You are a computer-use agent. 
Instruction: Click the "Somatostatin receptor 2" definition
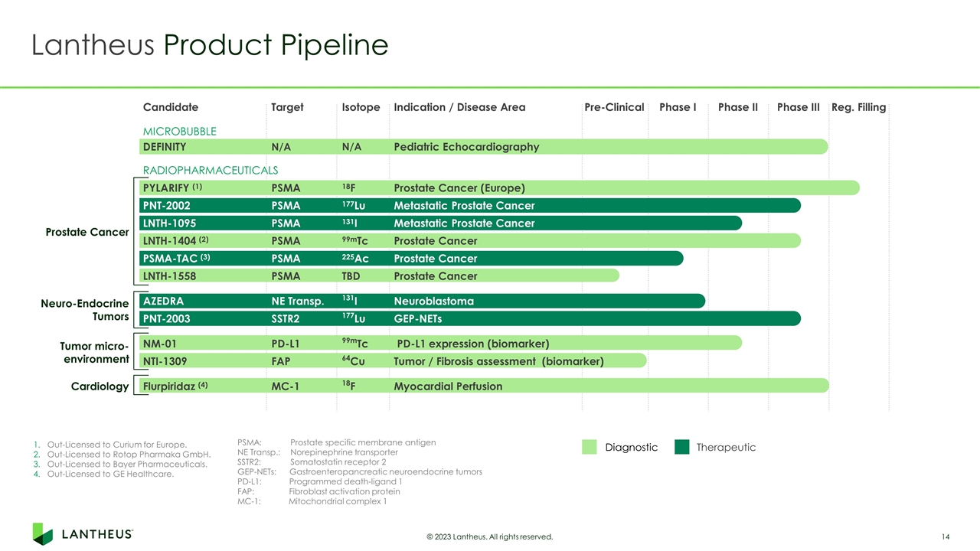(x=338, y=462)
